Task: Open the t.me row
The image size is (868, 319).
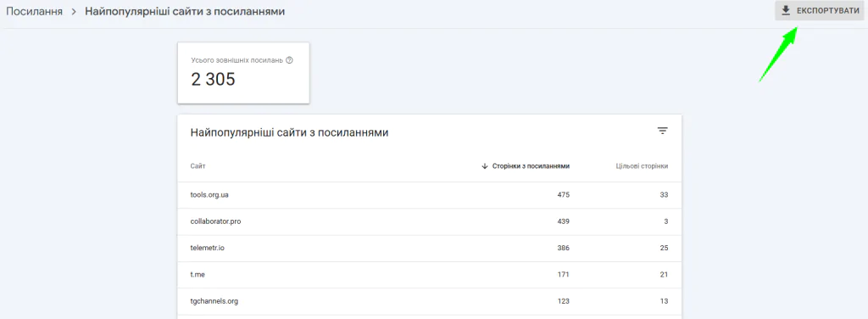Action: click(x=430, y=275)
